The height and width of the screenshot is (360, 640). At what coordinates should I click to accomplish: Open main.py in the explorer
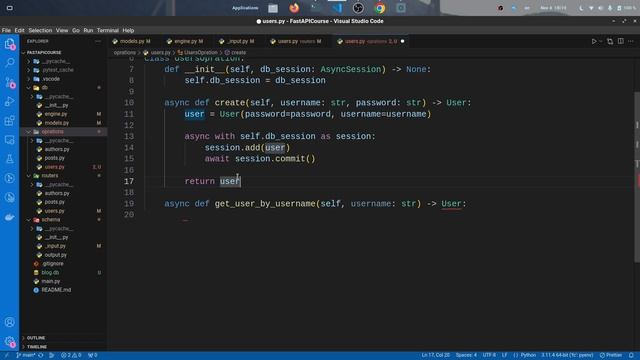(x=51, y=281)
